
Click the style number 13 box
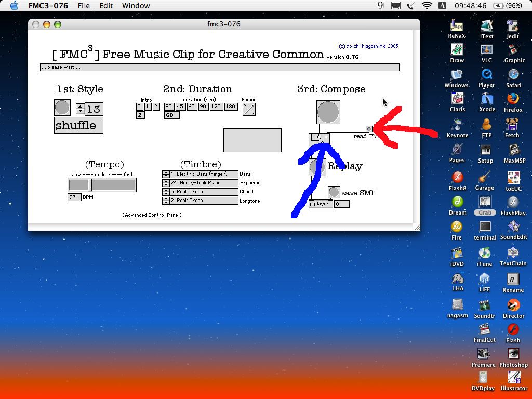point(94,109)
